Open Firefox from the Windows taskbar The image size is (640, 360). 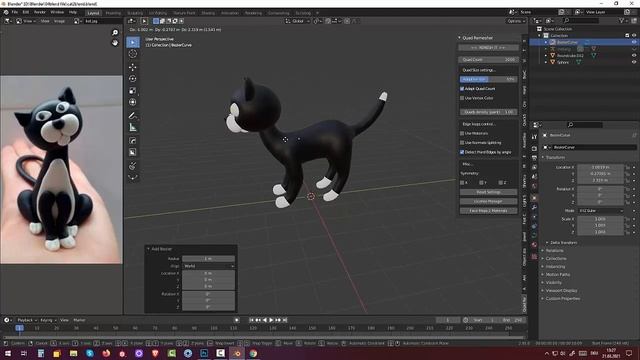click(106, 353)
